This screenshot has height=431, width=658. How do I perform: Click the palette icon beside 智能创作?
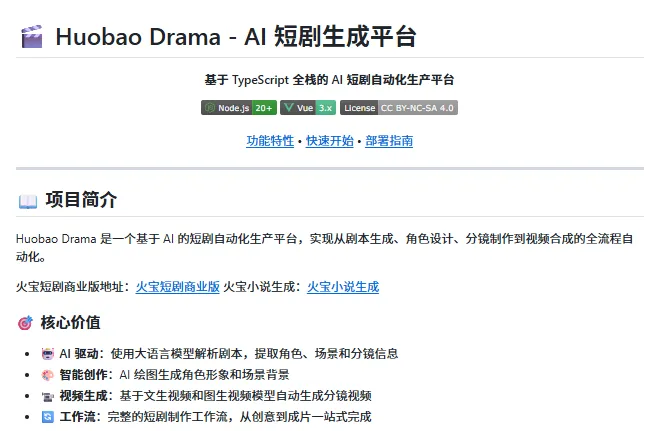click(48, 375)
